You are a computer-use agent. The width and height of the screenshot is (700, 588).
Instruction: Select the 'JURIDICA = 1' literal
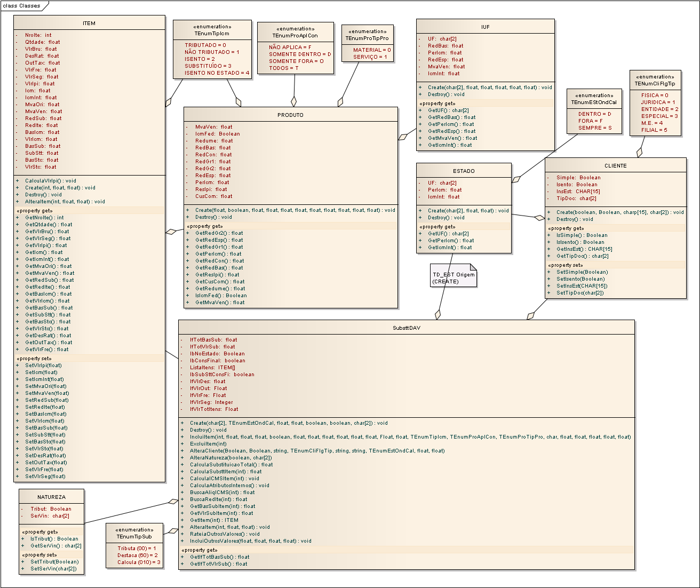(x=658, y=102)
